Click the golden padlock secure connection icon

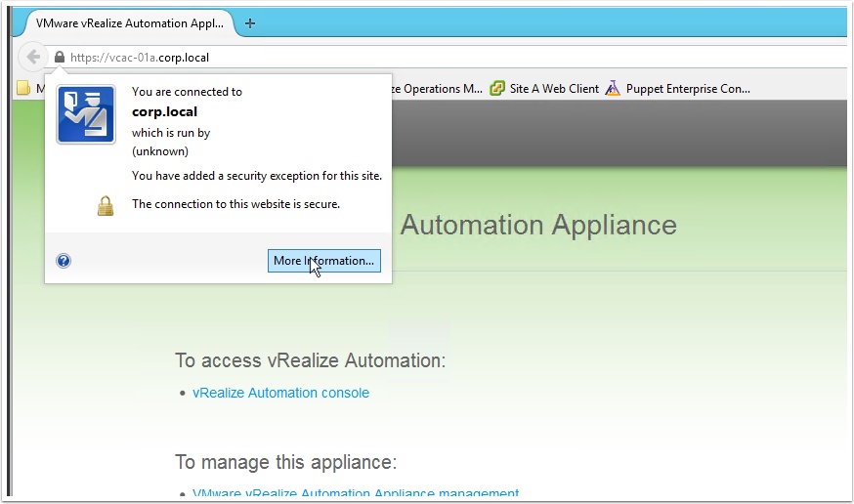pyautogui.click(x=106, y=206)
